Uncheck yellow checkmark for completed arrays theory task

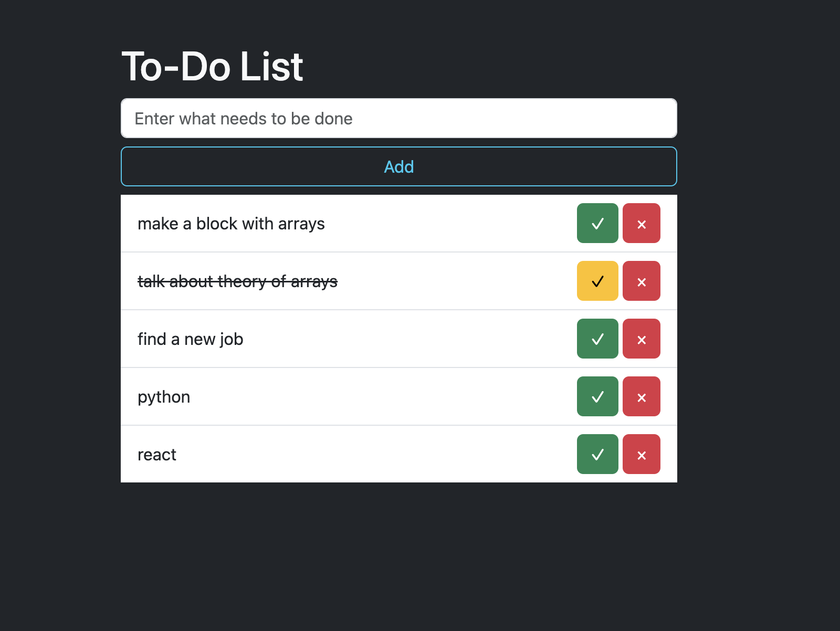pos(597,281)
